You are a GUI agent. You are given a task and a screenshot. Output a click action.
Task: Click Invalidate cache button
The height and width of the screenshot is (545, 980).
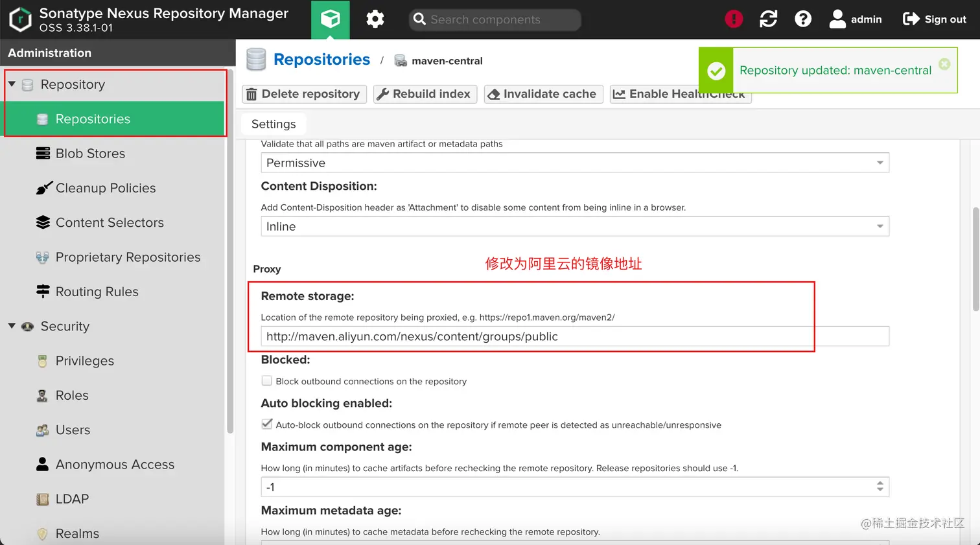coord(543,94)
